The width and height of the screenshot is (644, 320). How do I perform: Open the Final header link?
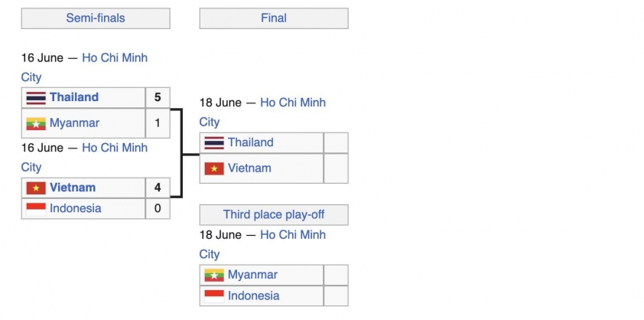tap(274, 18)
